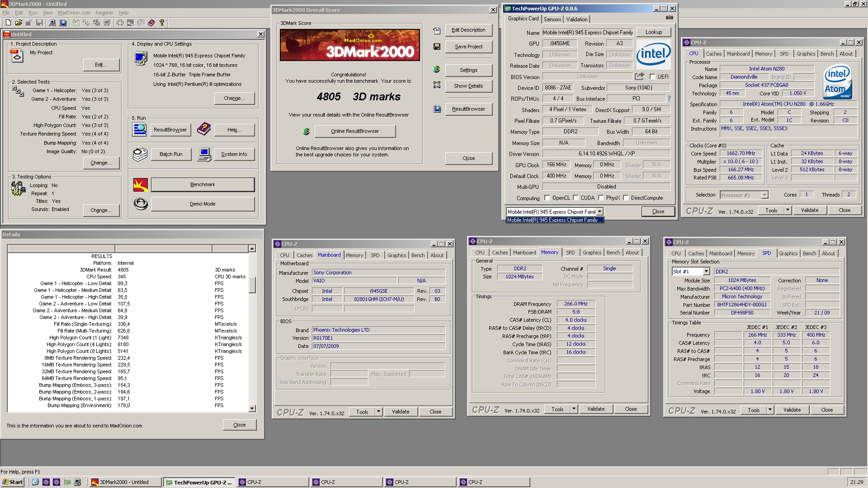
Task: Click the Show Details icon in Overall Score dialog
Action: (x=437, y=85)
